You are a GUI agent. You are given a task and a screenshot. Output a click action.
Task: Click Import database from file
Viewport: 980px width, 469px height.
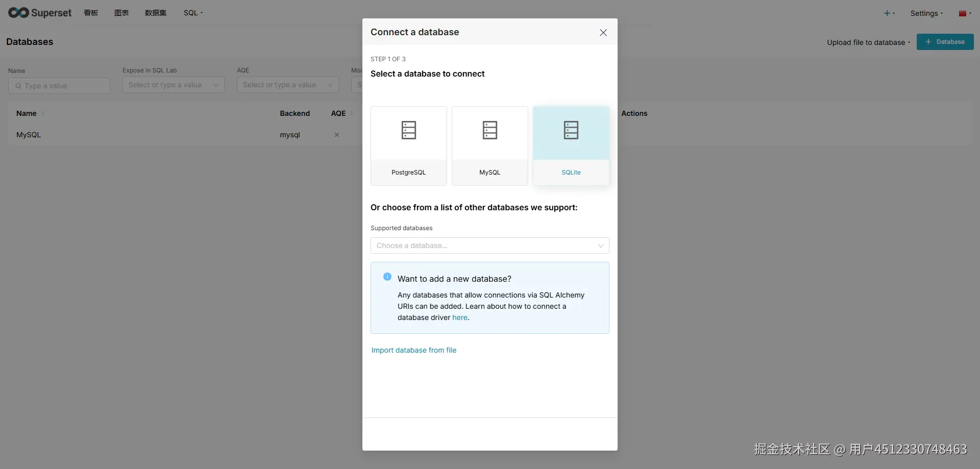coord(414,350)
